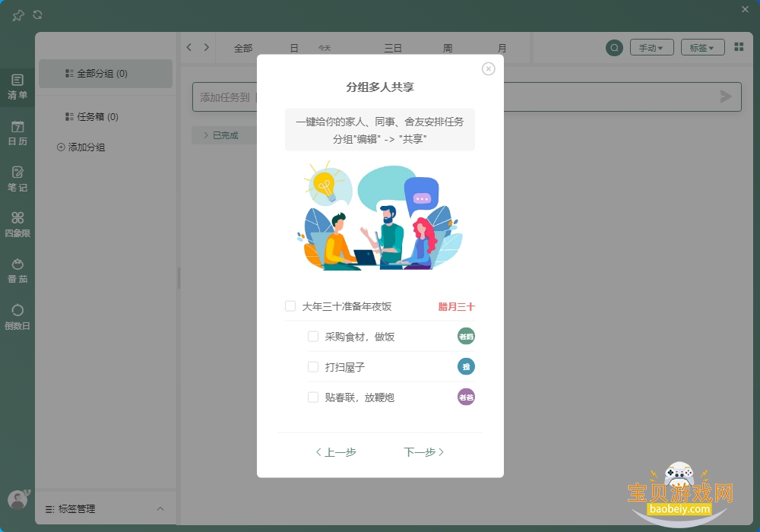Image resolution: width=760 pixels, height=532 pixels.
Task: Click the round search icon
Action: click(x=614, y=47)
